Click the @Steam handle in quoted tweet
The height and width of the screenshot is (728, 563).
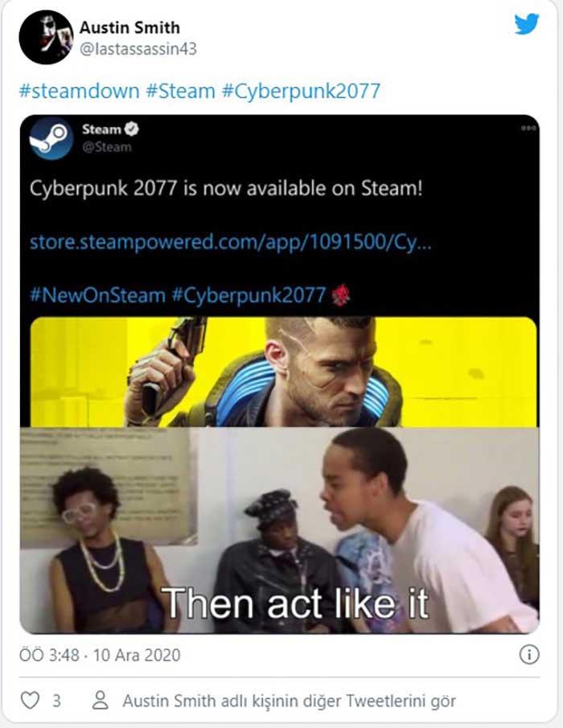pos(107,147)
